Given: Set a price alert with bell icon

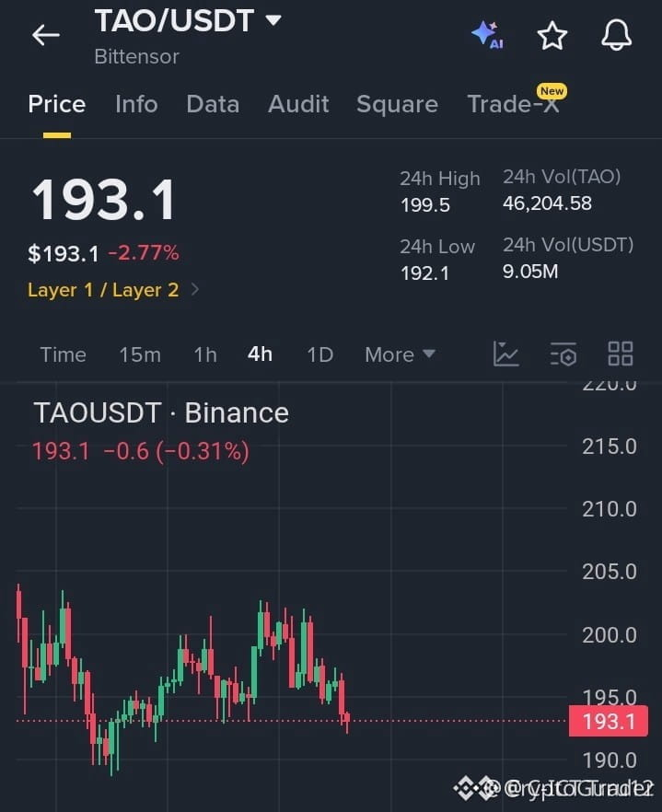Looking at the screenshot, I should (x=616, y=35).
